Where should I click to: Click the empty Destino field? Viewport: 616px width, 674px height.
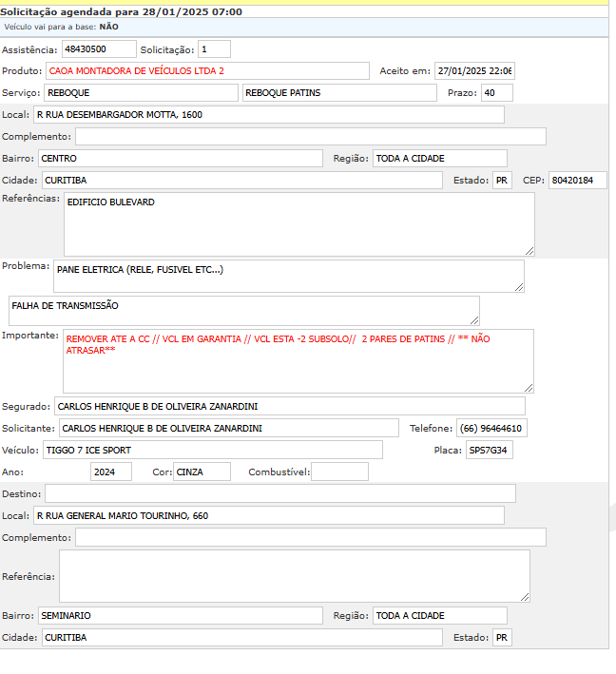click(x=279, y=493)
